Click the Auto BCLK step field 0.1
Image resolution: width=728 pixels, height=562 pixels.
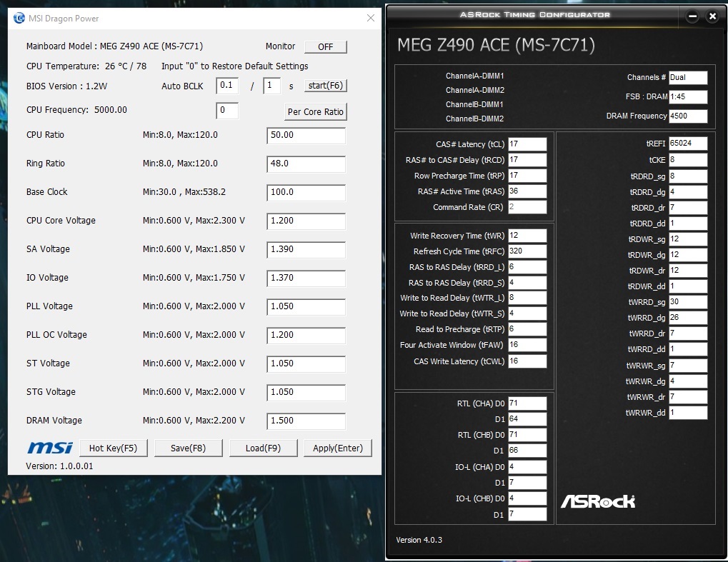pos(227,86)
